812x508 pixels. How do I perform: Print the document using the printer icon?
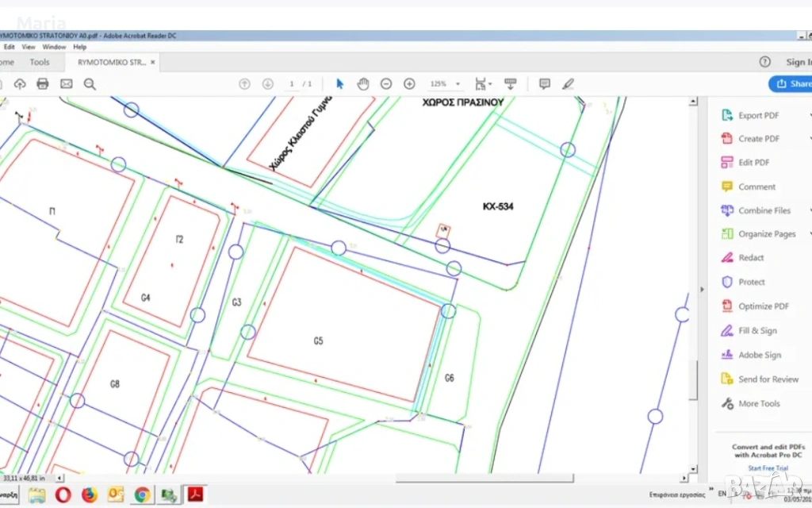[x=43, y=83]
